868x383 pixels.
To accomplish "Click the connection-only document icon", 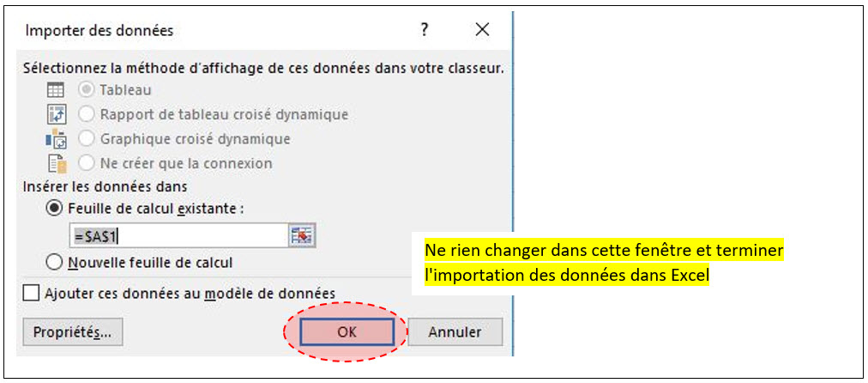I will pos(55,163).
